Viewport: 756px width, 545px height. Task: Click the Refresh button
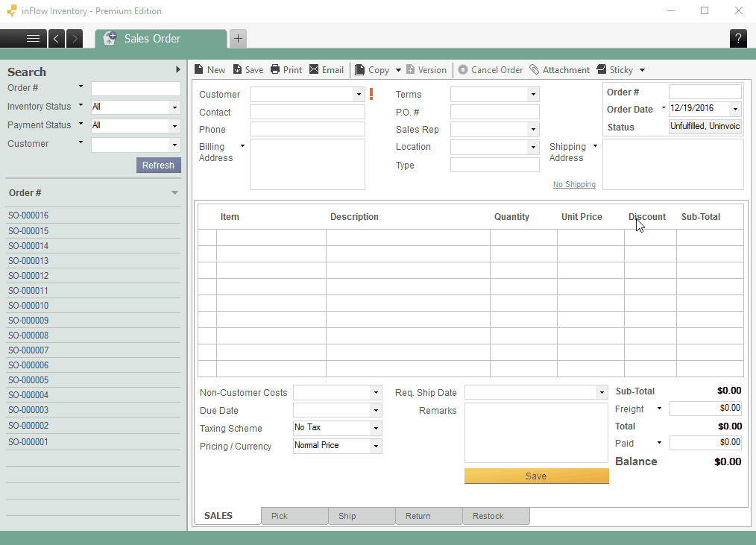pyautogui.click(x=159, y=166)
